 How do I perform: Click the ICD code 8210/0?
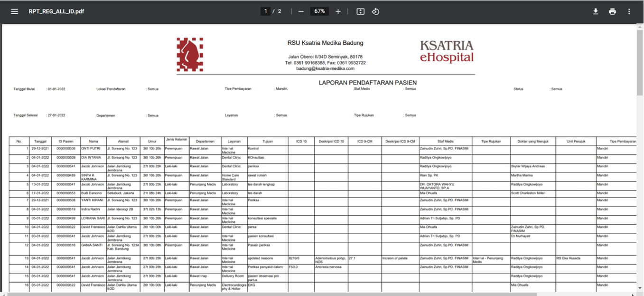click(294, 258)
